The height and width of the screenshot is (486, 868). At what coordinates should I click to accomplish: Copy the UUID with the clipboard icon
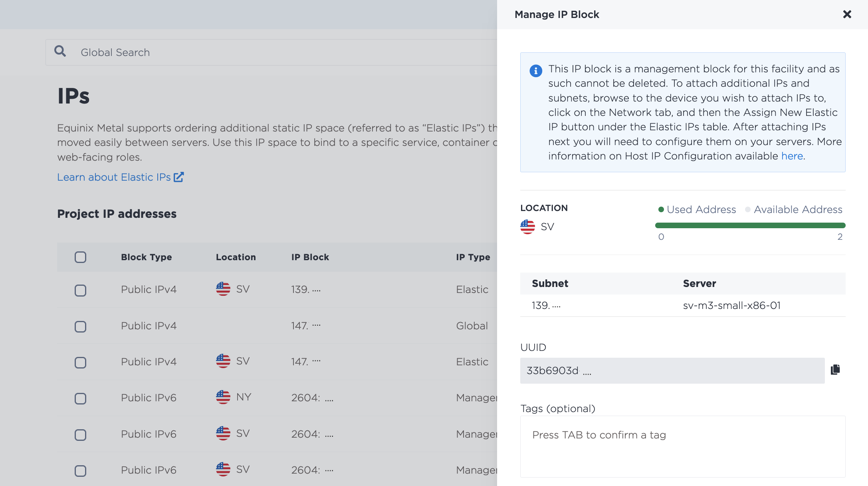835,370
